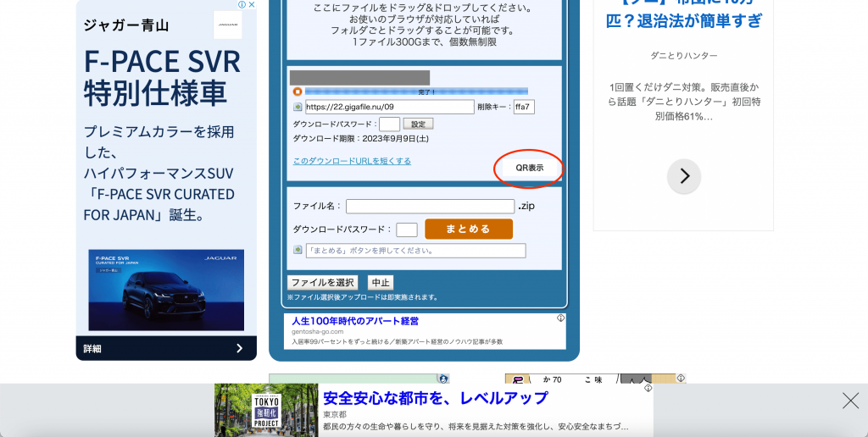
Task: Click the 「まとめる」ボタンを押してください output field
Action: coord(415,251)
